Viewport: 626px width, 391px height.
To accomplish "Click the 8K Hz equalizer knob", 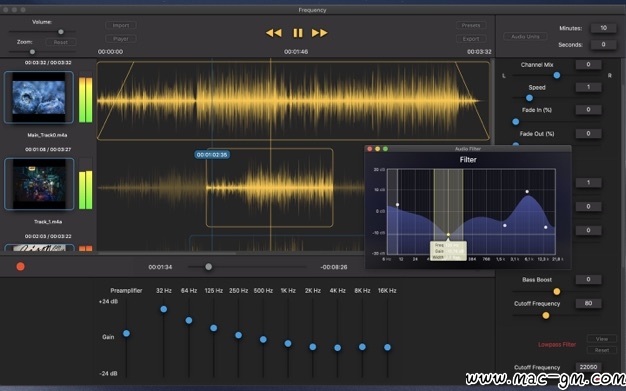I will click(362, 347).
